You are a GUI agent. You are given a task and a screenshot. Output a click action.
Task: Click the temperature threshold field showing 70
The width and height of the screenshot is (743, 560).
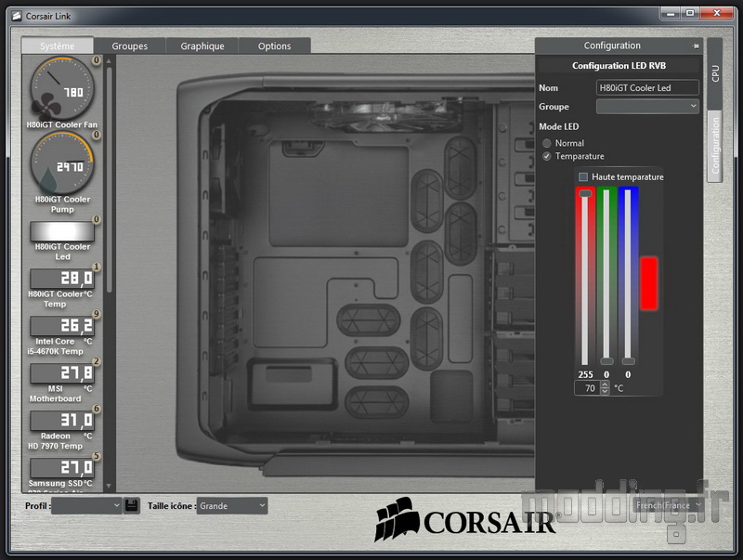(x=588, y=388)
